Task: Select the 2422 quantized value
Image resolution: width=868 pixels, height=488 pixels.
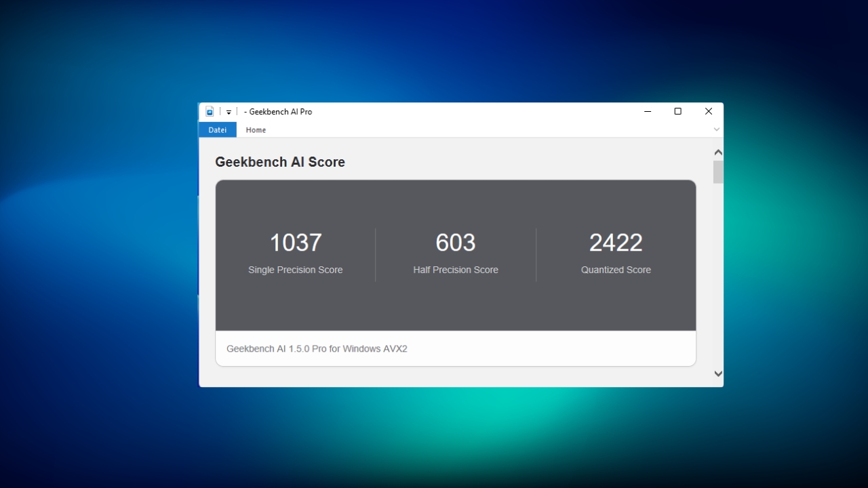Action: coord(616,243)
